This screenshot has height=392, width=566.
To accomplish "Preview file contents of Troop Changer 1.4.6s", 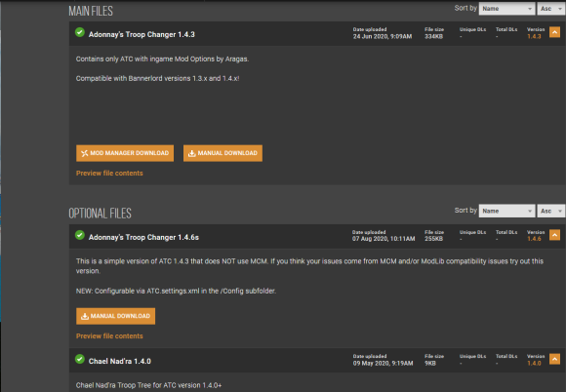I will [109, 336].
